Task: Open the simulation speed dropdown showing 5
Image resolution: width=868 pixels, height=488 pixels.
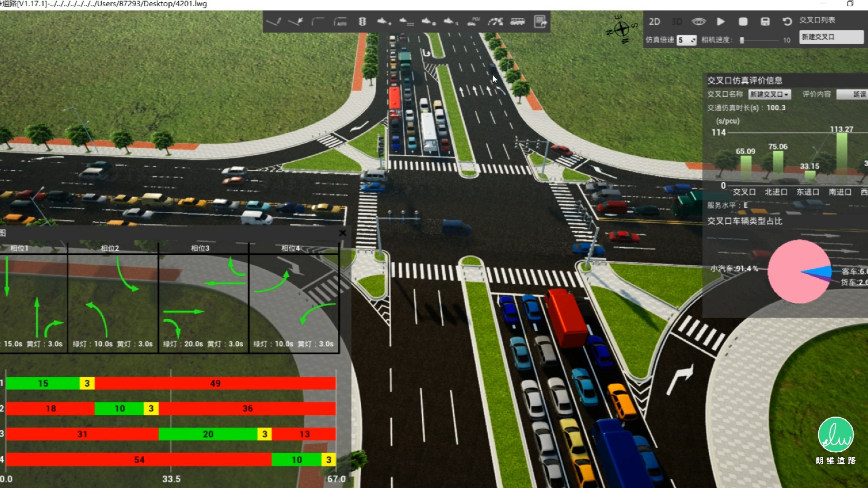Action: pyautogui.click(x=686, y=40)
